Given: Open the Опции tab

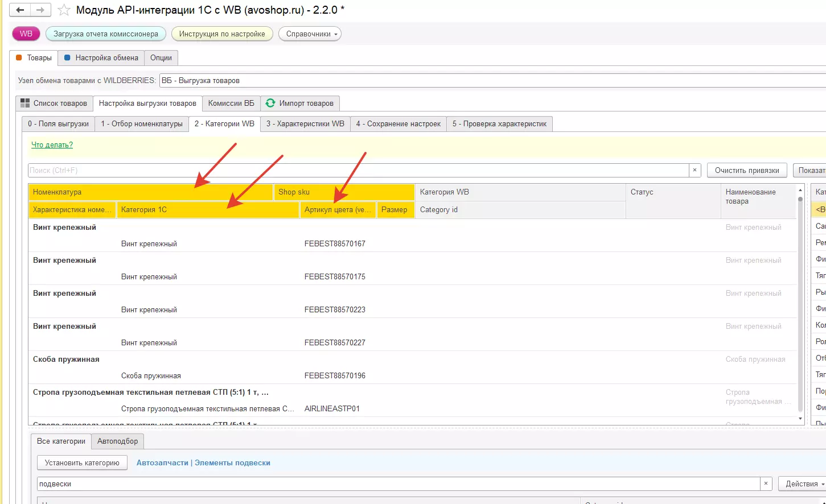Looking at the screenshot, I should pyautogui.click(x=161, y=57).
